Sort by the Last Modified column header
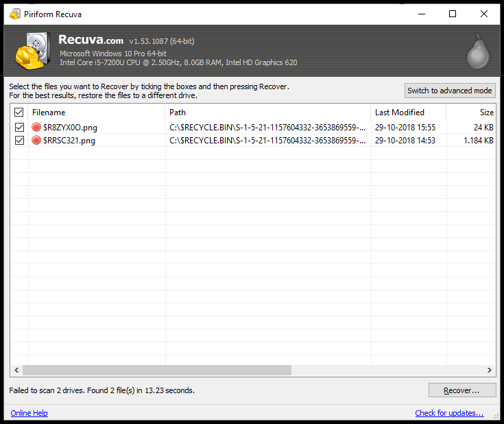 408,113
